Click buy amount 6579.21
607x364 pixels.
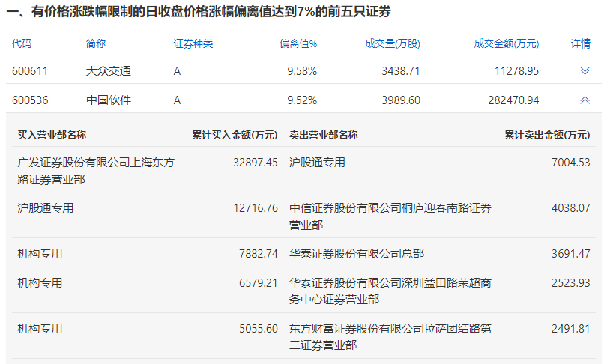pos(259,283)
